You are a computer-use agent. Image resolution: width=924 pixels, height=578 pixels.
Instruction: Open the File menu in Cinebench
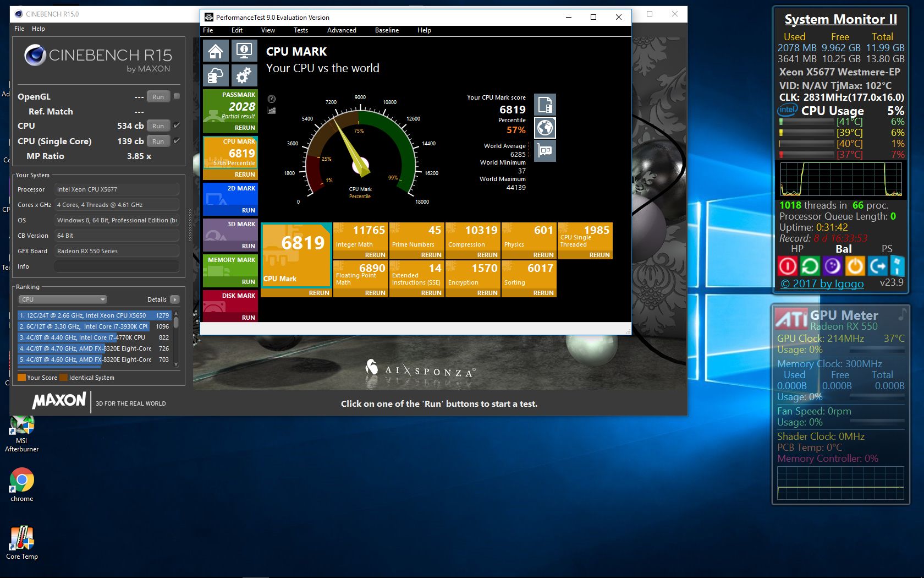(19, 29)
